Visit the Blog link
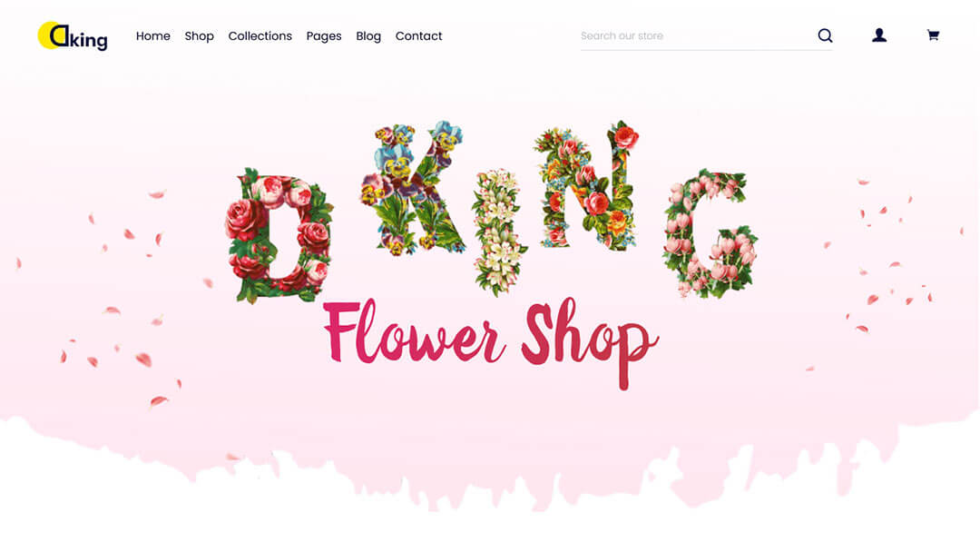The width and height of the screenshot is (980, 552). 368,36
